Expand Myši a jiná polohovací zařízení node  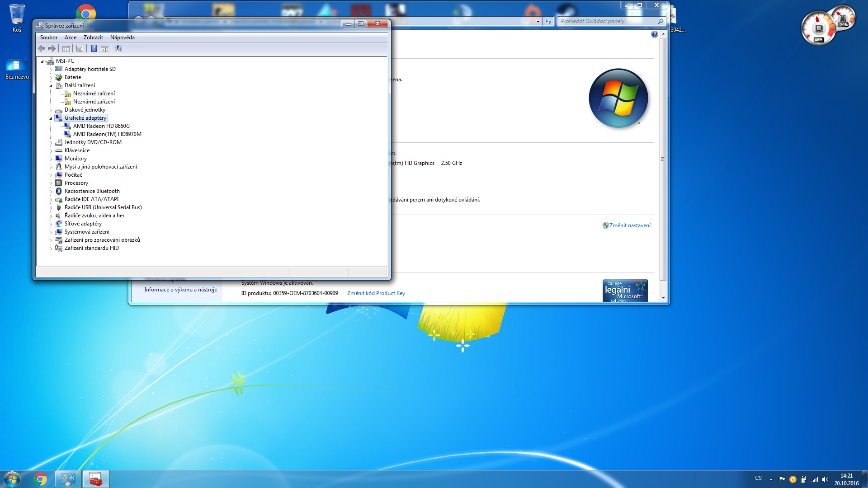tap(51, 167)
